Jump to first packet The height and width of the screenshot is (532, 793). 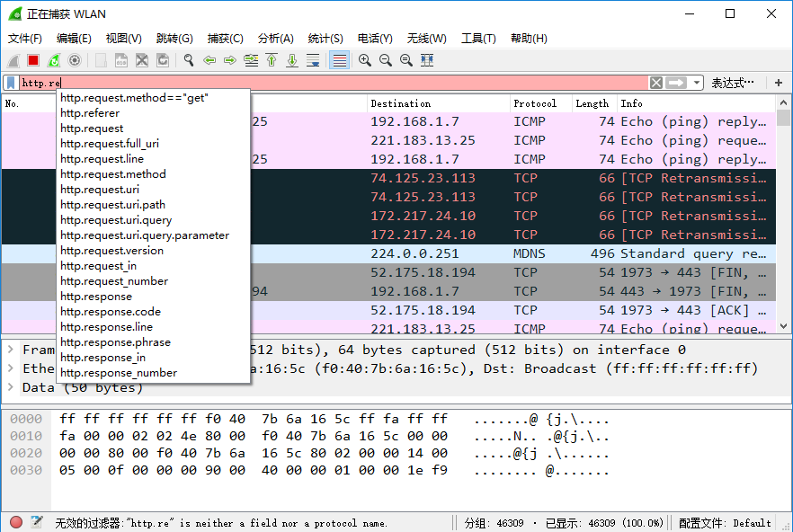272,61
